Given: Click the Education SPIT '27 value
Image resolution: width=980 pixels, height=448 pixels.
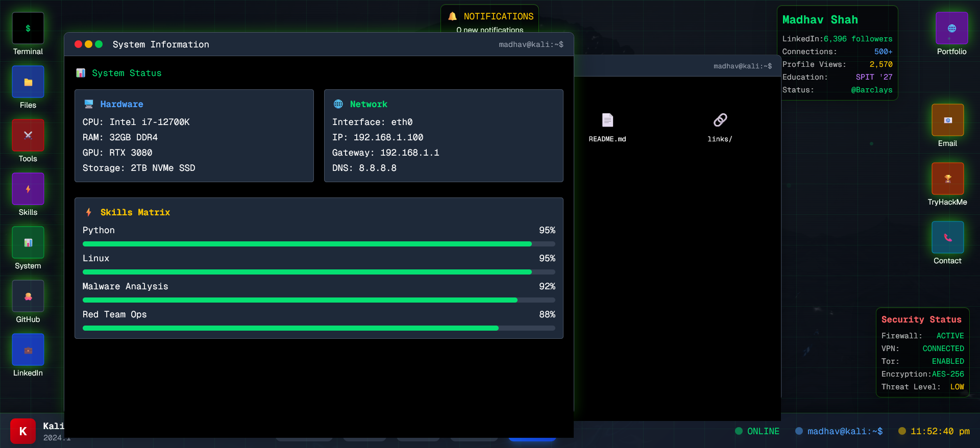Looking at the screenshot, I should pos(874,77).
